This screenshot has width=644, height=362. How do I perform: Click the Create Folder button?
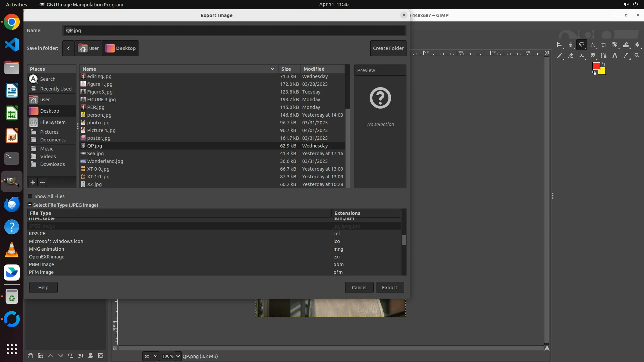388,48
